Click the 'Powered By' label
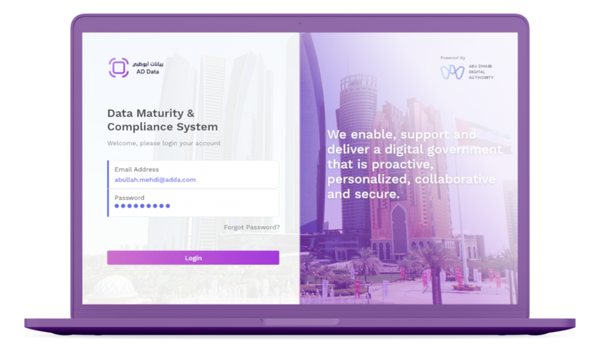The width and height of the screenshot is (600, 364). point(452,58)
